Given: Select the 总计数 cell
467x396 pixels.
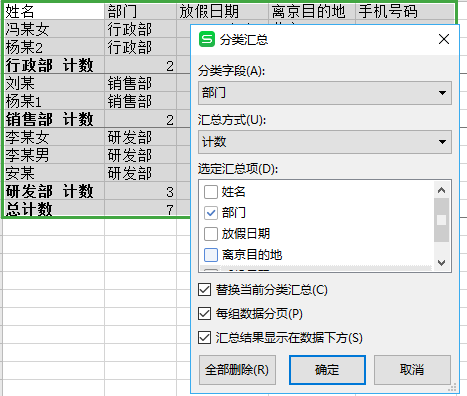Looking at the screenshot, I should 54,209.
